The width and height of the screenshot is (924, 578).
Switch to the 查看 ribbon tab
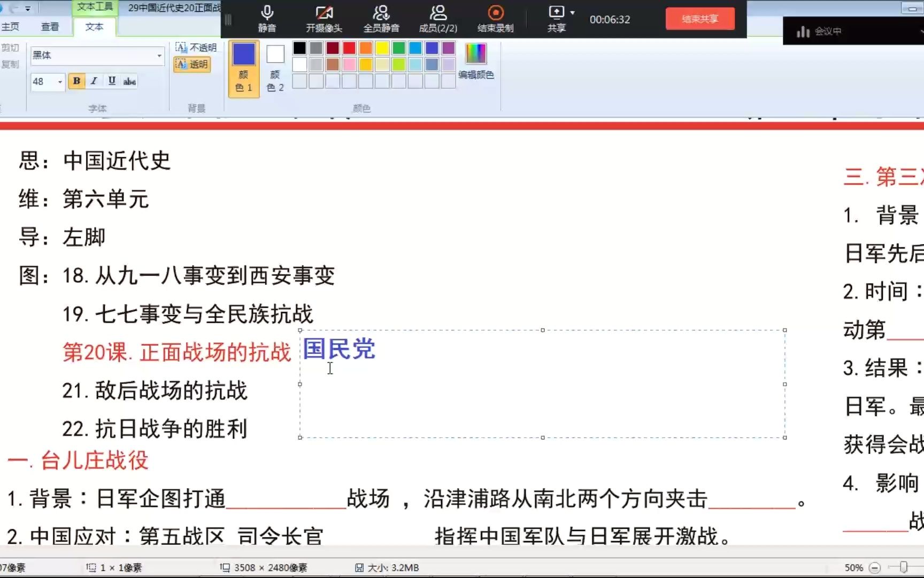pyautogui.click(x=50, y=27)
